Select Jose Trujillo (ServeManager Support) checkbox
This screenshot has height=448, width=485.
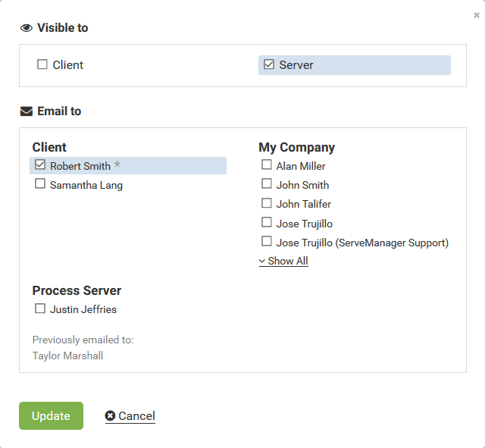coord(267,242)
